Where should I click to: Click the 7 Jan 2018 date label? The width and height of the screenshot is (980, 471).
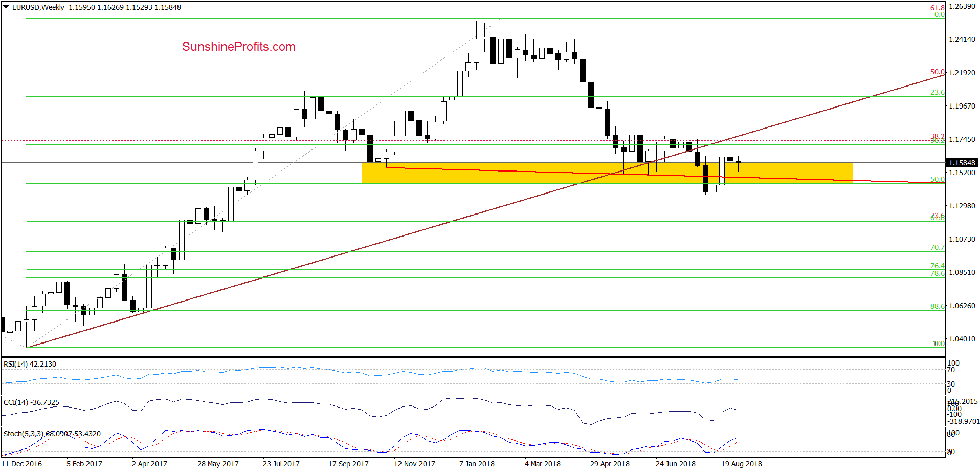click(477, 464)
